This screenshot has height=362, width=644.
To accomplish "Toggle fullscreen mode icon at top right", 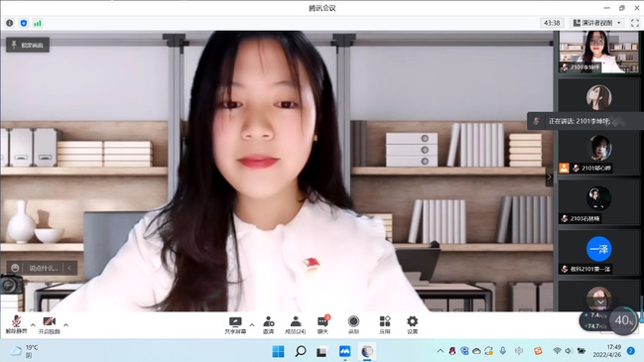I will (635, 23).
